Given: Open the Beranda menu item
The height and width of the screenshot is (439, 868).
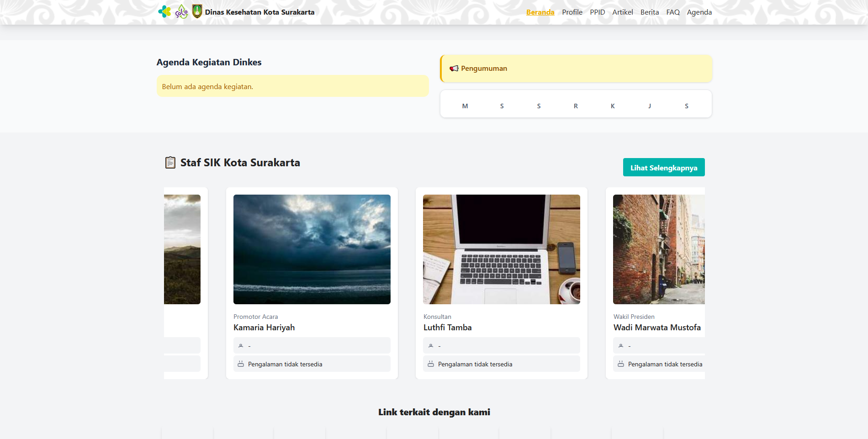Looking at the screenshot, I should [x=540, y=12].
